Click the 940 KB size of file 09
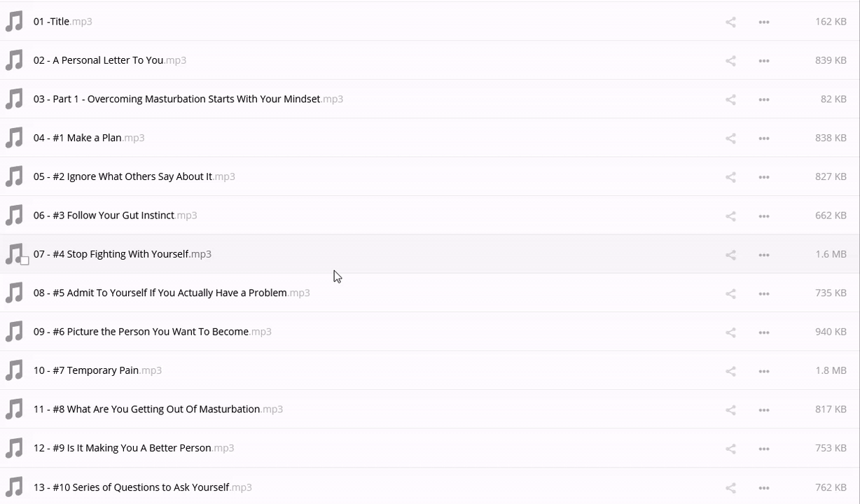The width and height of the screenshot is (860, 504). [x=831, y=332]
